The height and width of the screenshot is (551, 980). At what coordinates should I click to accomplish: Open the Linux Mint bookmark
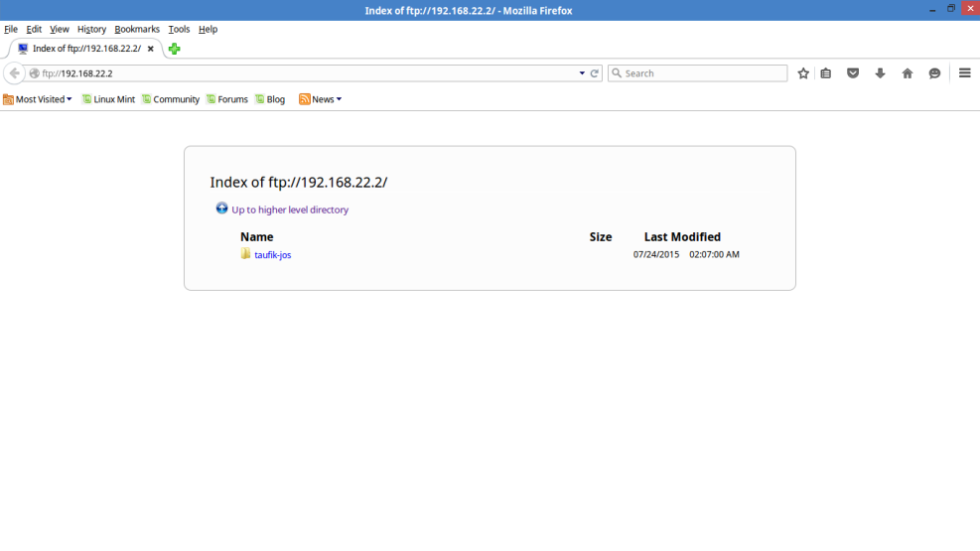coord(108,99)
